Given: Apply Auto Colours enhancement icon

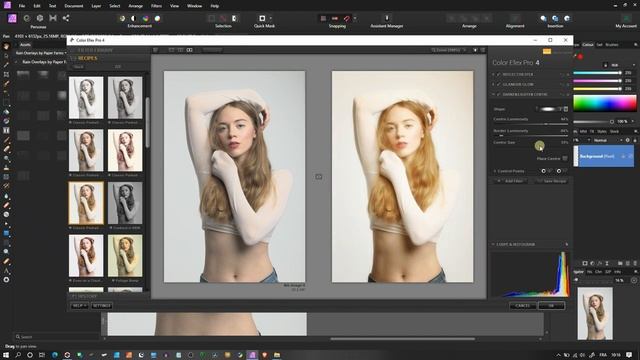Looking at the screenshot, I should click(x=146, y=18).
